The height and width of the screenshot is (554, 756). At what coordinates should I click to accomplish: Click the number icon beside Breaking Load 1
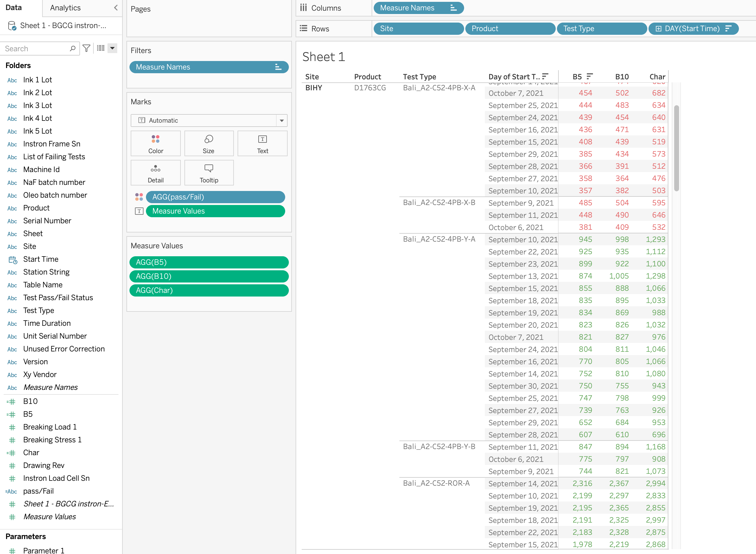click(x=13, y=427)
